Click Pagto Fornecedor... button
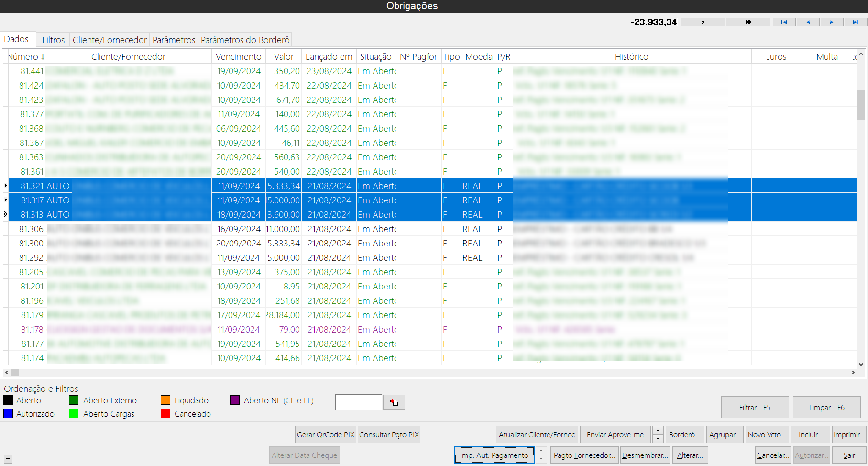The height and width of the screenshot is (466, 868). point(584,455)
